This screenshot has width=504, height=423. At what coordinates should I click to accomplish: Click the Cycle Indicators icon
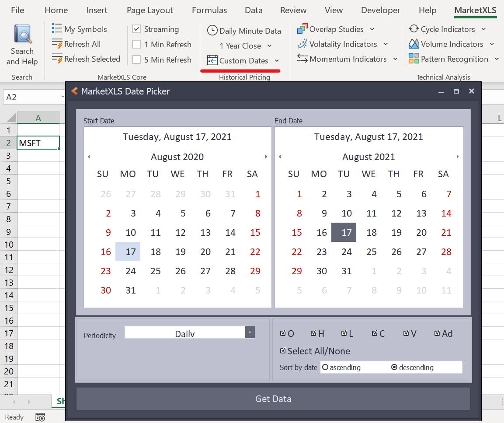414,29
